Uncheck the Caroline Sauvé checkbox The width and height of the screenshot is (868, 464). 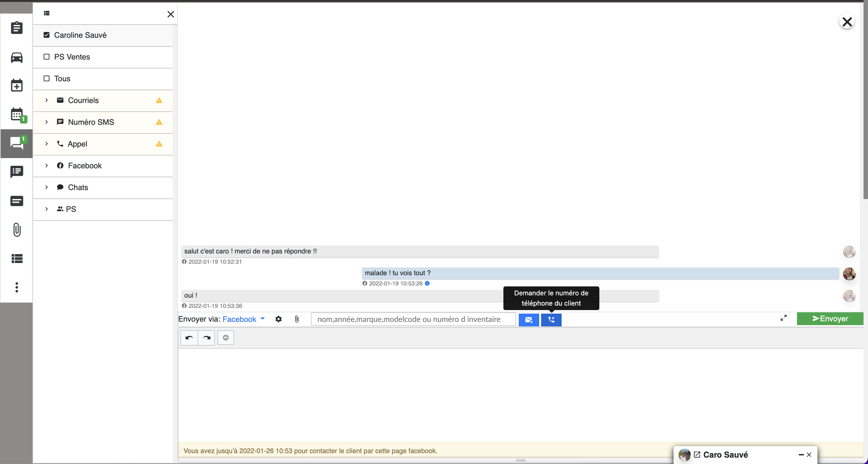[x=46, y=35]
